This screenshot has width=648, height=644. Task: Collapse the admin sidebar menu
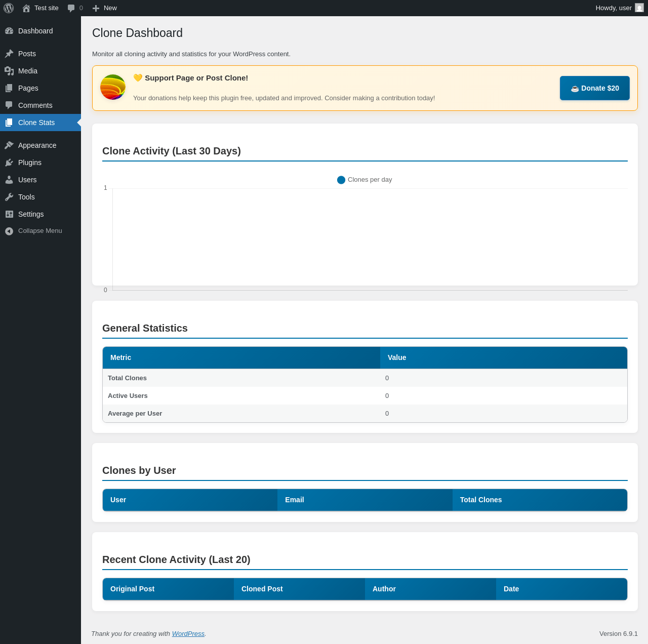tap(39, 231)
